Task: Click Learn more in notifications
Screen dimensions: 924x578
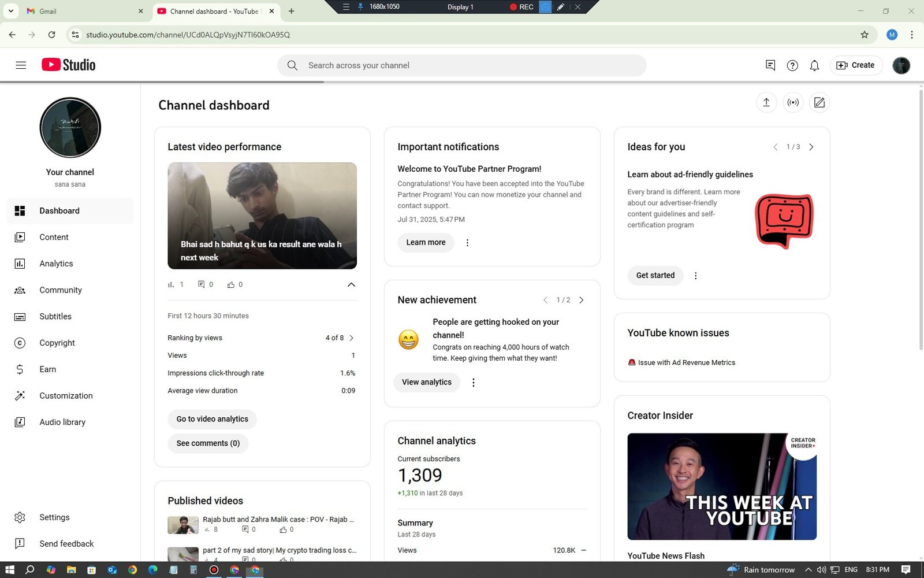Action: click(426, 243)
